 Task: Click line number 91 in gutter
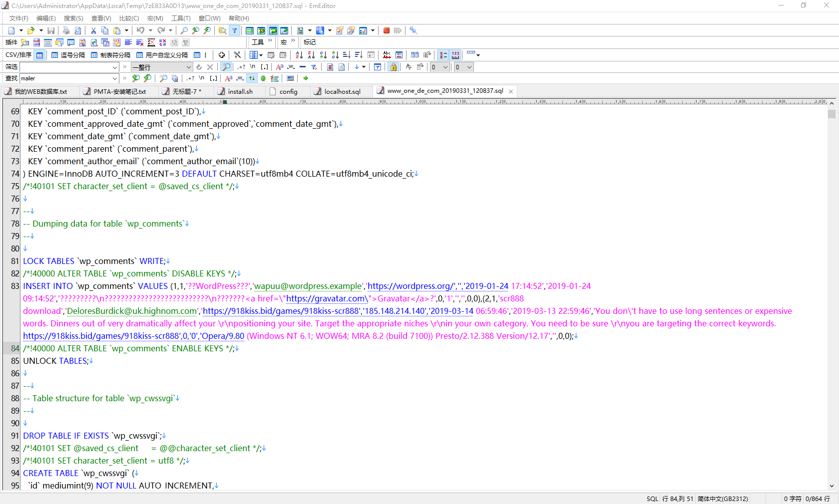point(15,436)
